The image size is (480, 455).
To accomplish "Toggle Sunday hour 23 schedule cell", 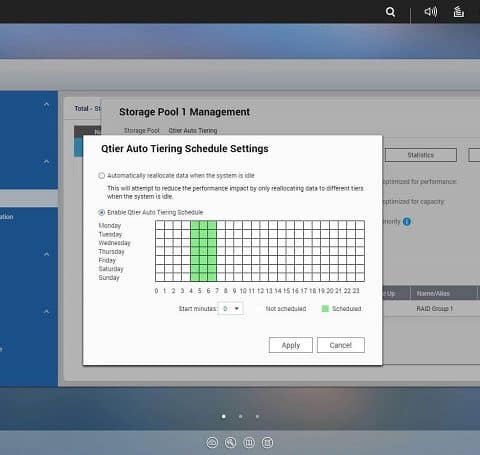I will click(x=360, y=277).
